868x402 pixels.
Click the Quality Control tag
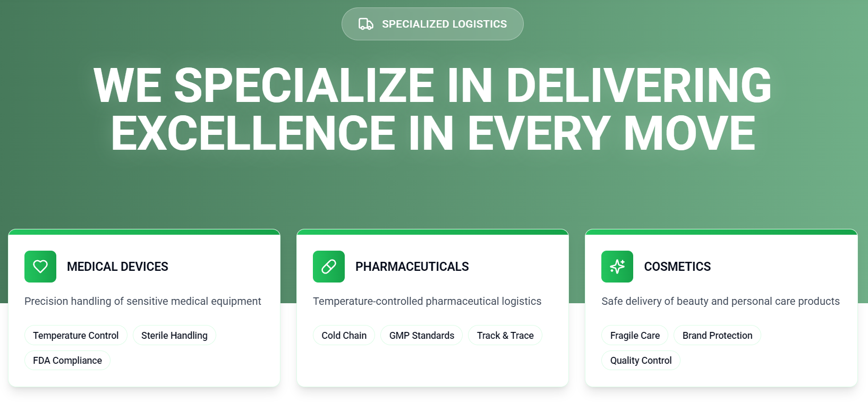tap(641, 361)
